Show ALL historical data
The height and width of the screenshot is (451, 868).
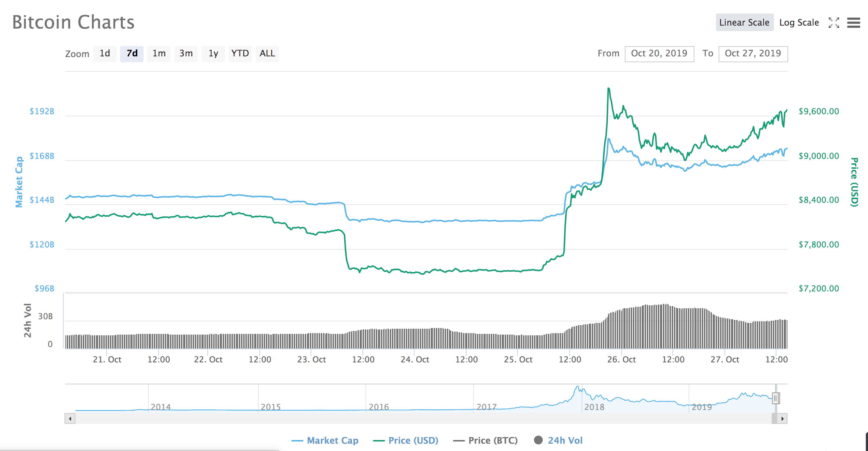point(267,53)
